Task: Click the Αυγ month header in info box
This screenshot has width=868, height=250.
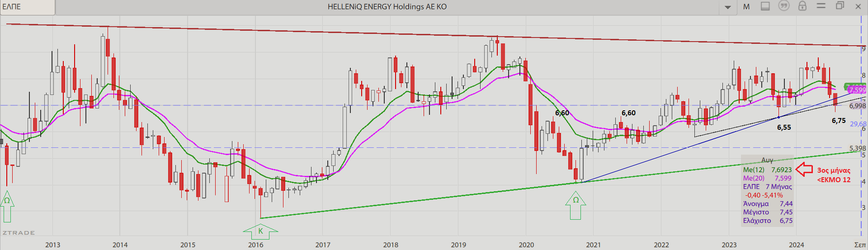Action: [767, 160]
